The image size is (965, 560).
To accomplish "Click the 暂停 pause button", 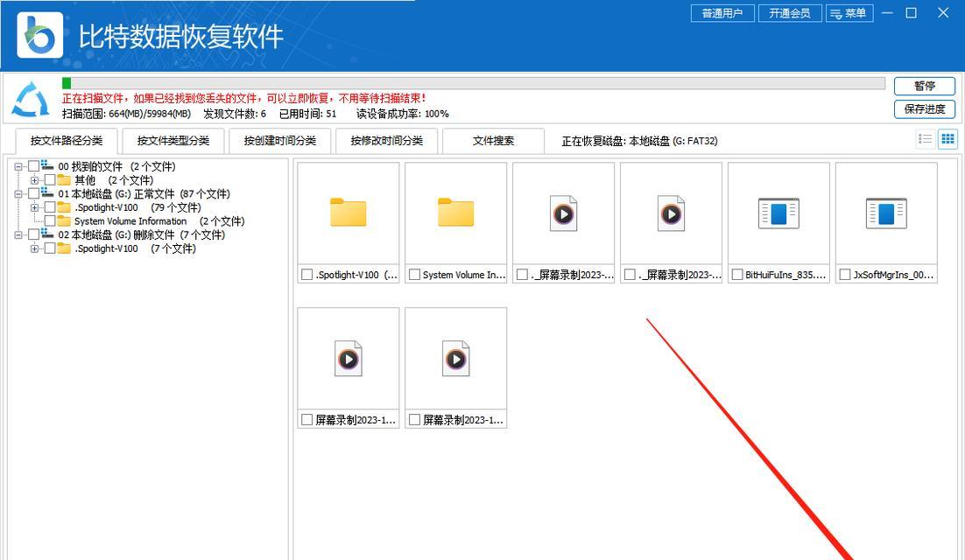I will pyautogui.click(x=925, y=86).
